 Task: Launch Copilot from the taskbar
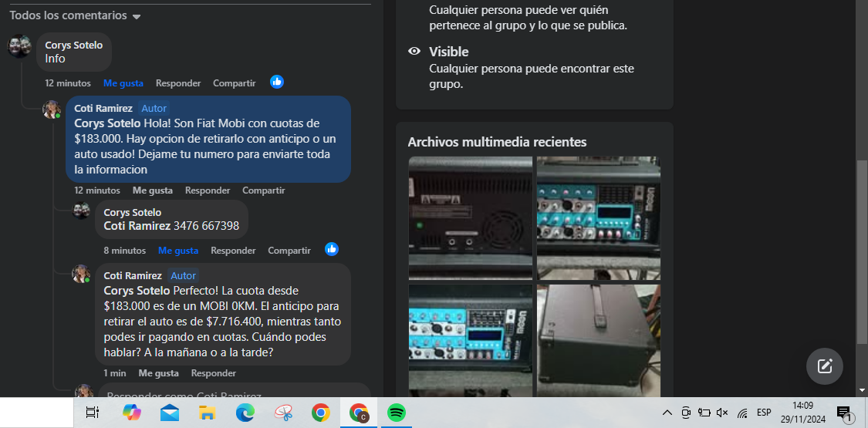tap(132, 413)
